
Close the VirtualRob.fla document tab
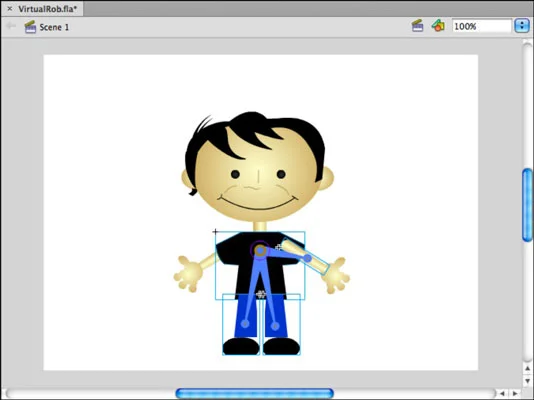pyautogui.click(x=10, y=9)
